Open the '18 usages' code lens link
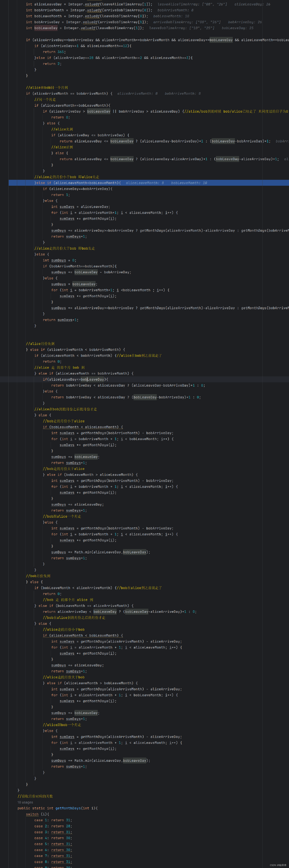Viewport: 289px width, 868px height. [25, 802]
